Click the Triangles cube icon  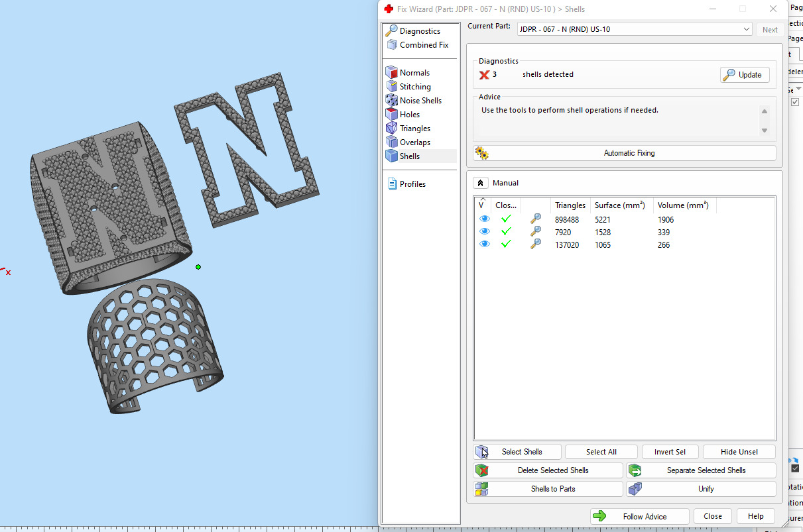[x=391, y=129]
